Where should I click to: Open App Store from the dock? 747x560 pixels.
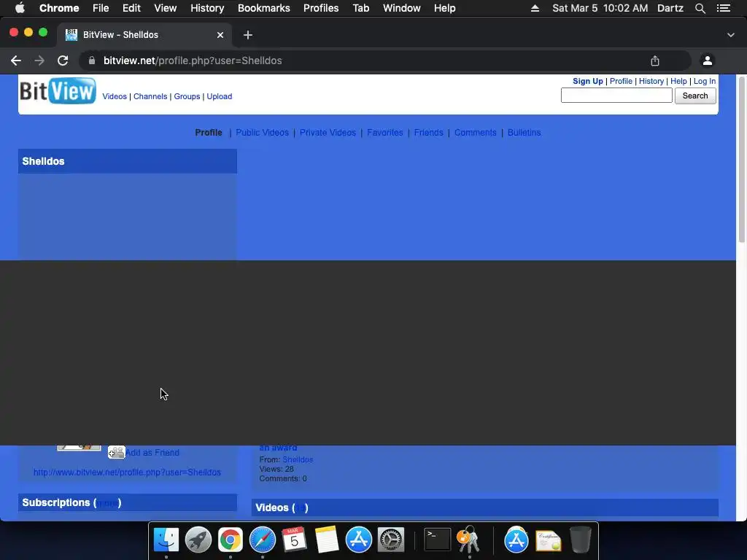click(359, 540)
